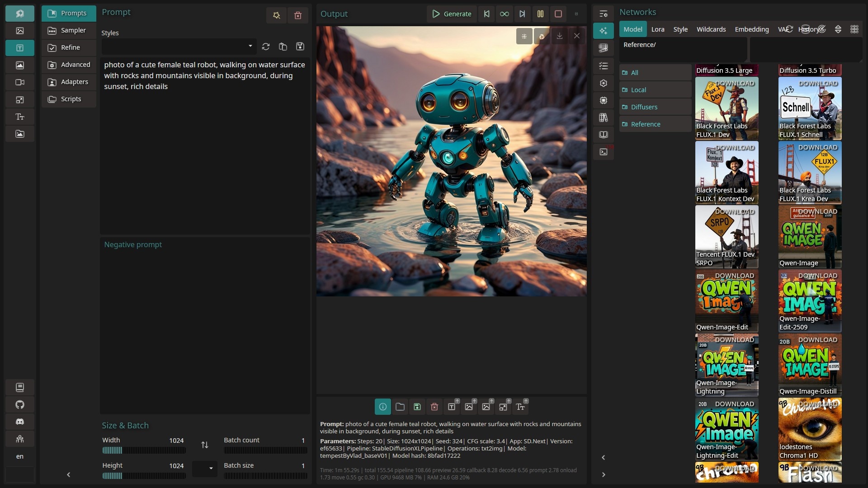
Task: Collapse the left panel with chevron
Action: pos(69,474)
